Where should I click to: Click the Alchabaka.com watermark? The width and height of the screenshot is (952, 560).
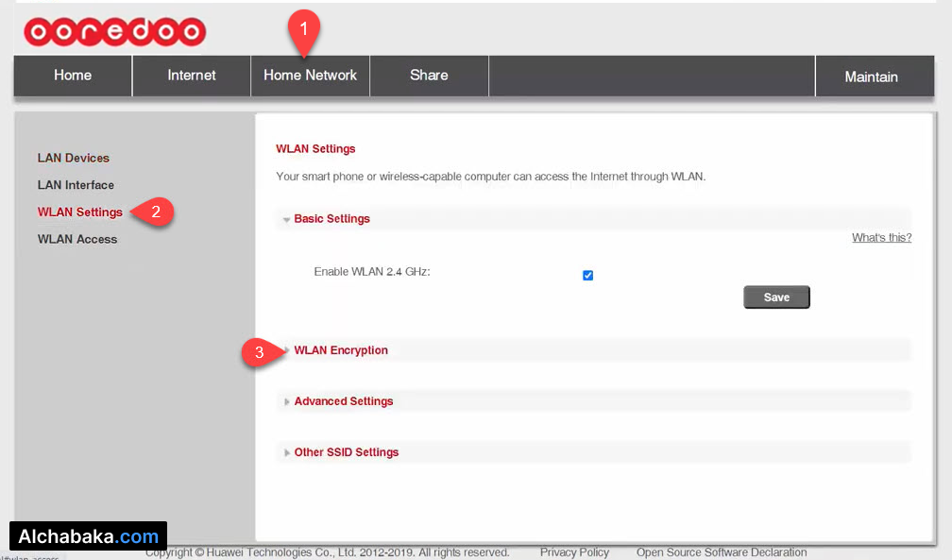point(89,535)
